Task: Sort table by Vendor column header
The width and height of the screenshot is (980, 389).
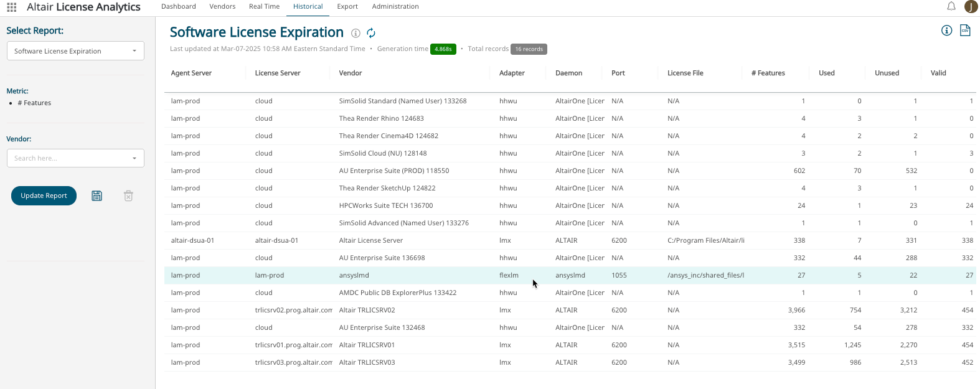Action: point(351,73)
